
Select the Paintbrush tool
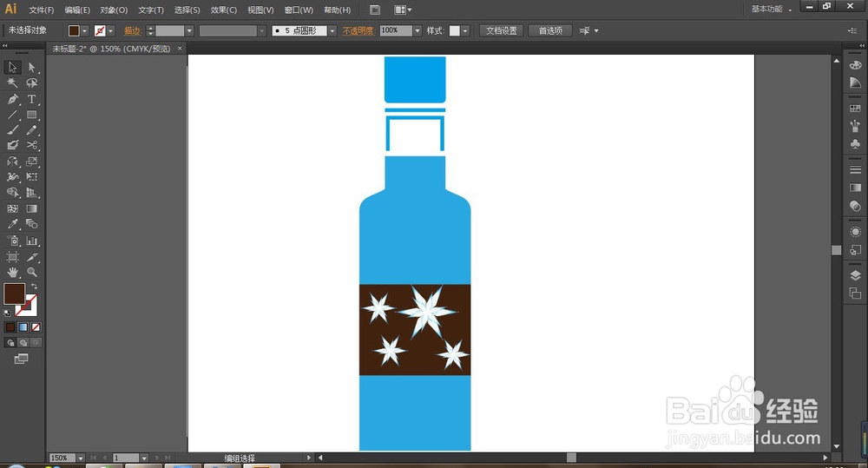point(12,130)
